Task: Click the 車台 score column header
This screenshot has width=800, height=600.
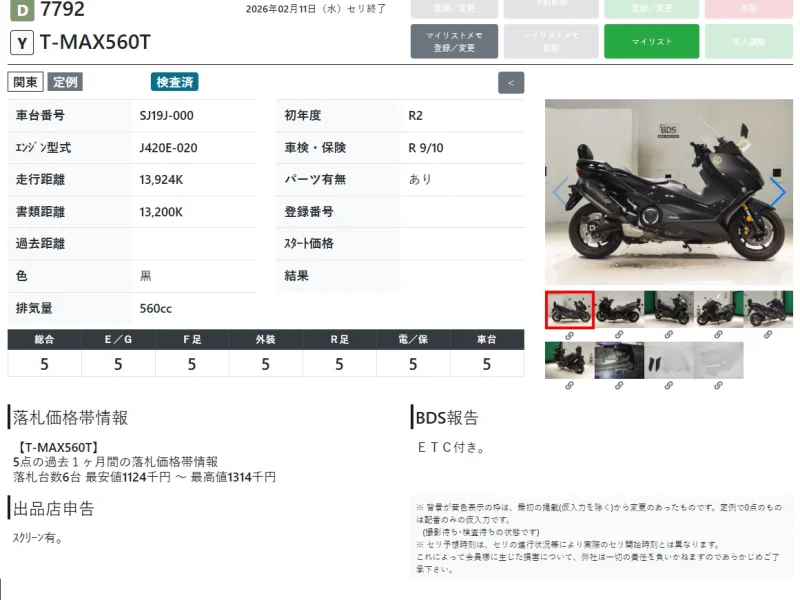Action: tap(487, 339)
